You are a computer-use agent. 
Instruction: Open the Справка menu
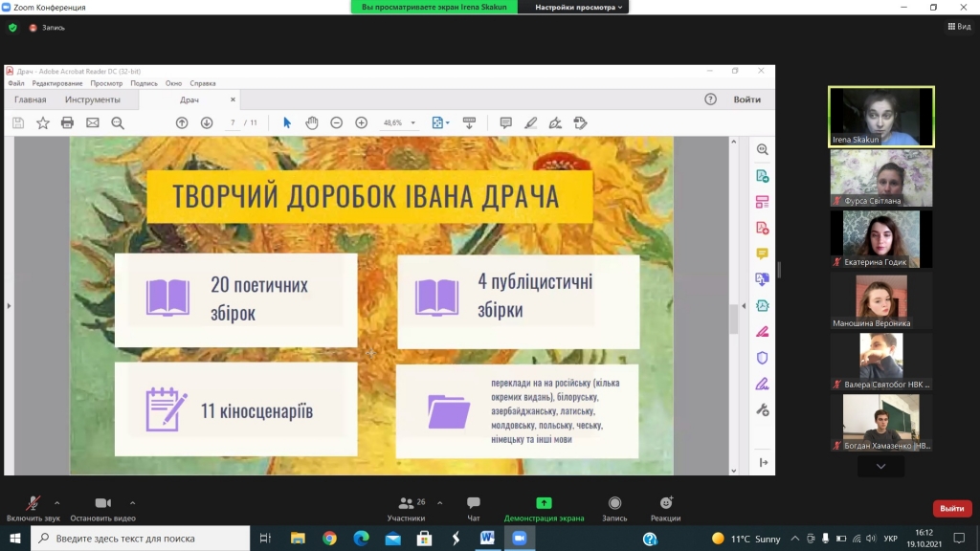click(x=203, y=83)
